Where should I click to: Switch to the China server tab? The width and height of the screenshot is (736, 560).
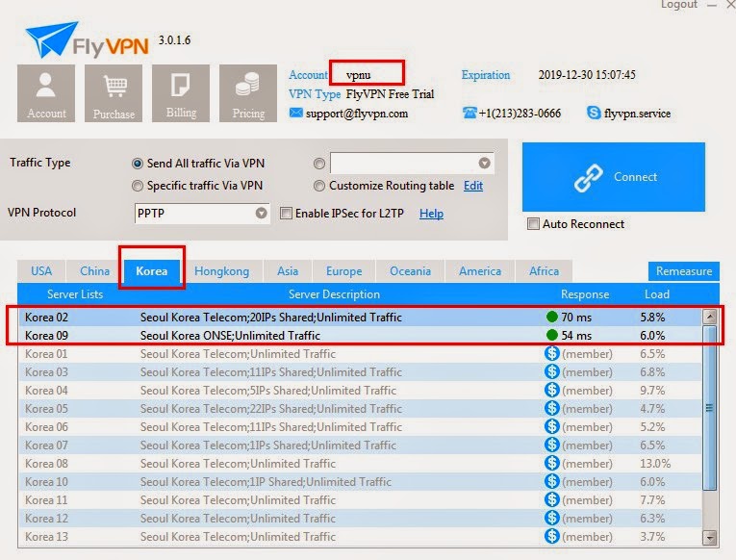[x=95, y=271]
